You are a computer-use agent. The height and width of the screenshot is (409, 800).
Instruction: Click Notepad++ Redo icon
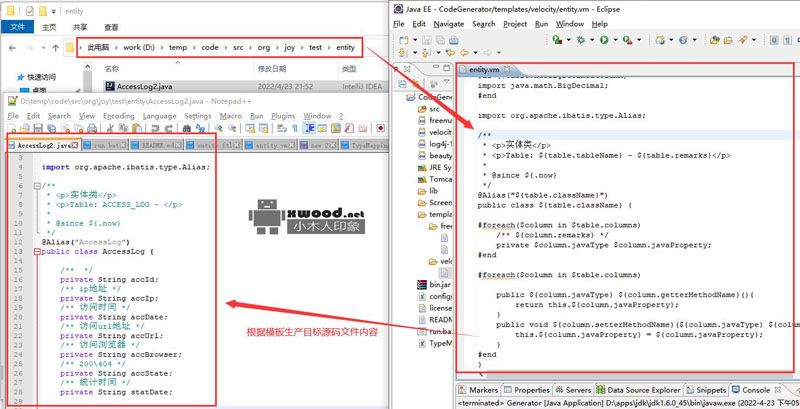click(169, 128)
